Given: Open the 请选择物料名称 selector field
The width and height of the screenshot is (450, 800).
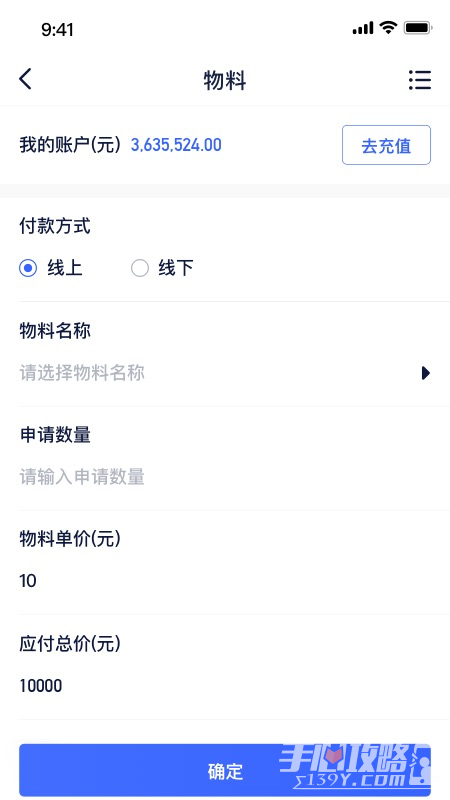Looking at the screenshot, I should [x=225, y=373].
